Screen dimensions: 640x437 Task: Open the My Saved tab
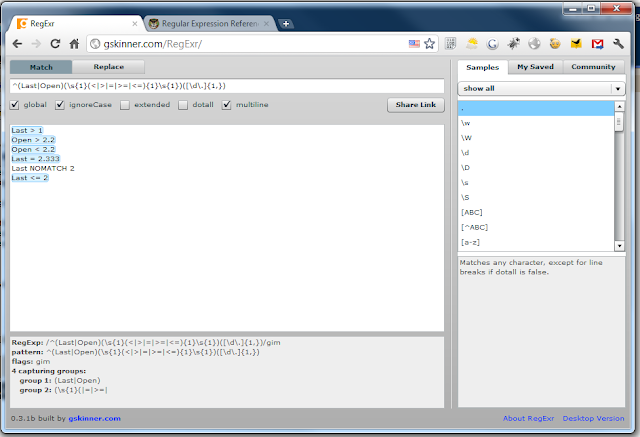pos(536,67)
